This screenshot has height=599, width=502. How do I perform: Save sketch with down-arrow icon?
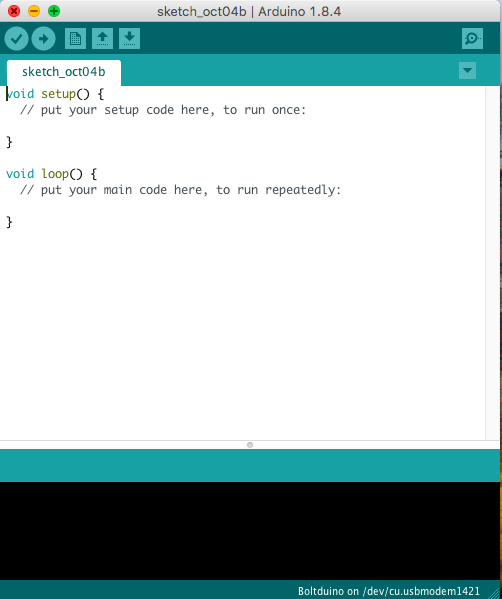pyautogui.click(x=130, y=39)
